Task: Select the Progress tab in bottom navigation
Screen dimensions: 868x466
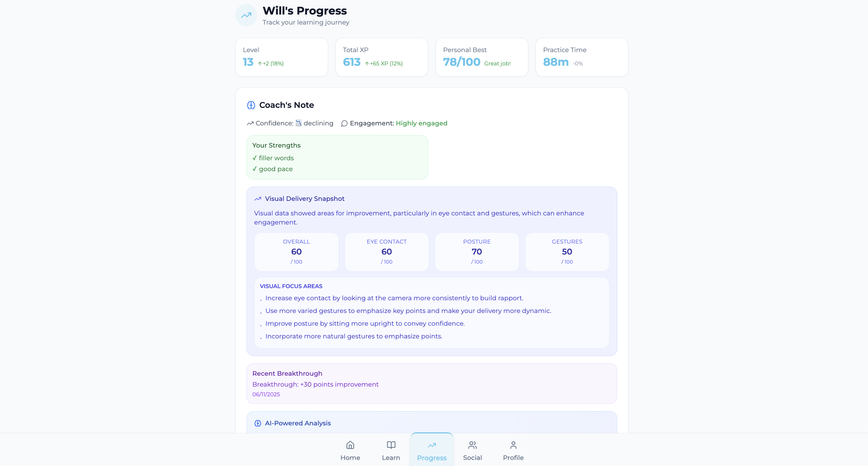Action: tap(432, 450)
